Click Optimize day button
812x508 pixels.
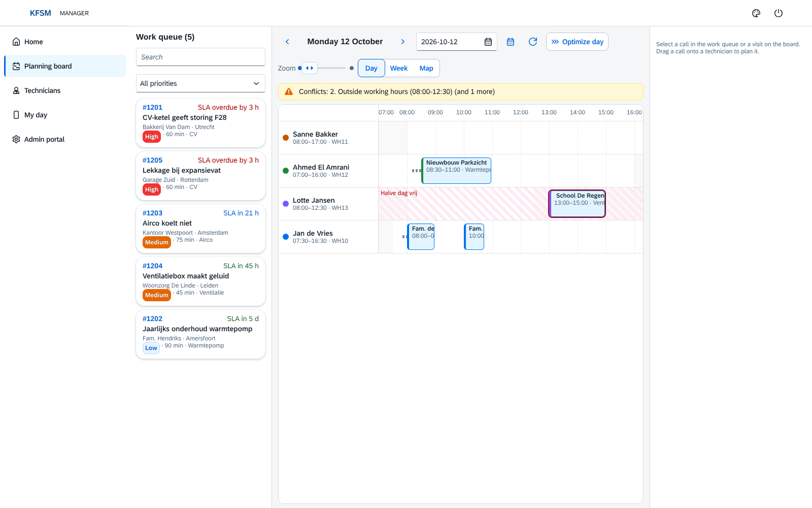577,42
